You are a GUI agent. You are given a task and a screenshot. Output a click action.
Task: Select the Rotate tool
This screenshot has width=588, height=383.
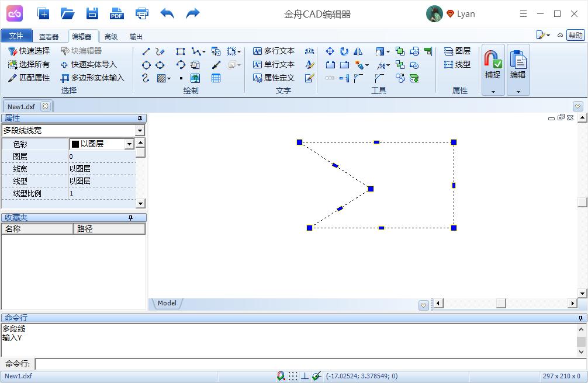click(x=344, y=52)
